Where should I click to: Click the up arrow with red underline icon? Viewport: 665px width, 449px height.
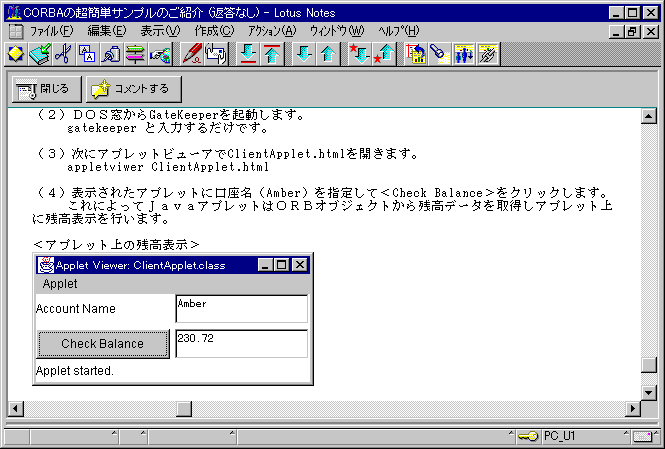click(271, 53)
